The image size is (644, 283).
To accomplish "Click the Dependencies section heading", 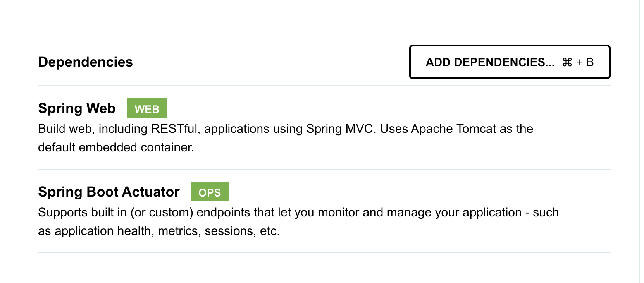I will [86, 62].
